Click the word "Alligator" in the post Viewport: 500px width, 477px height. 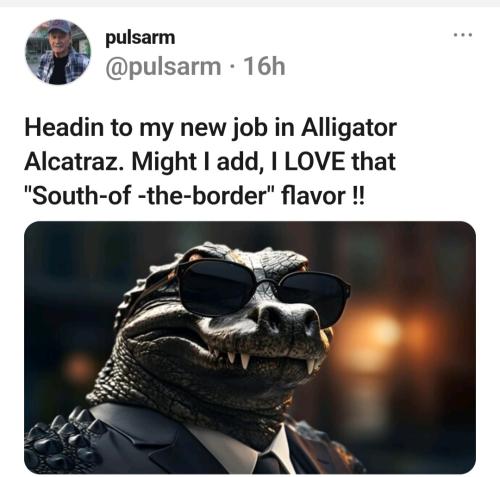click(x=349, y=129)
